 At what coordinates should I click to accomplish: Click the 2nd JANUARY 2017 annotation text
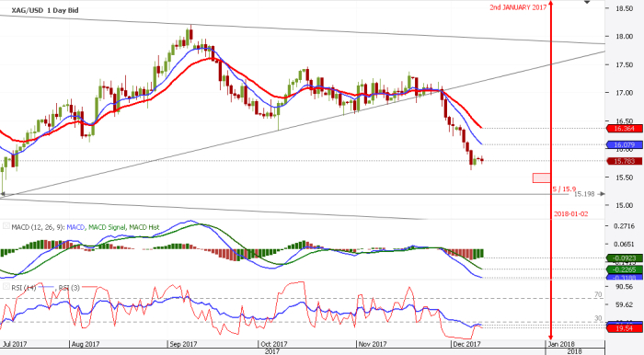click(518, 7)
